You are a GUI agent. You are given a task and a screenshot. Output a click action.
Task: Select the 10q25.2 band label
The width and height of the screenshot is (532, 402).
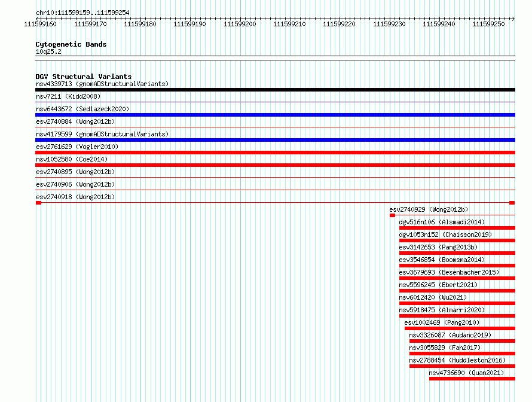(48, 51)
